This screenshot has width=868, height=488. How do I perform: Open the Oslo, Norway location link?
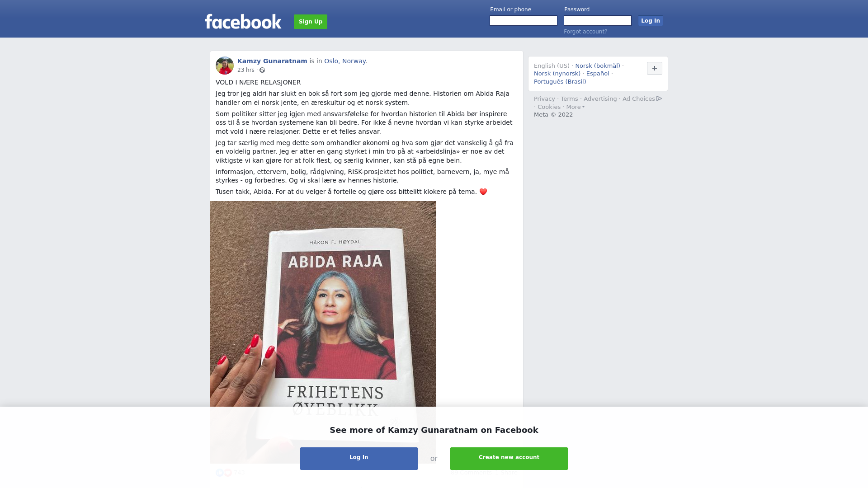(x=345, y=61)
